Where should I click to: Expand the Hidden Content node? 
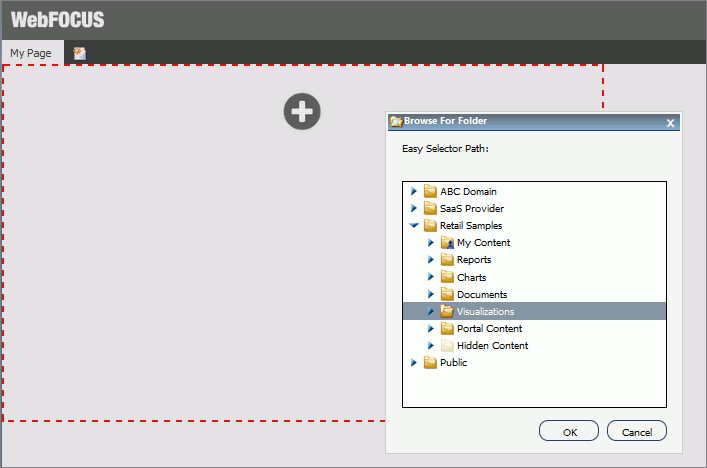[431, 345]
